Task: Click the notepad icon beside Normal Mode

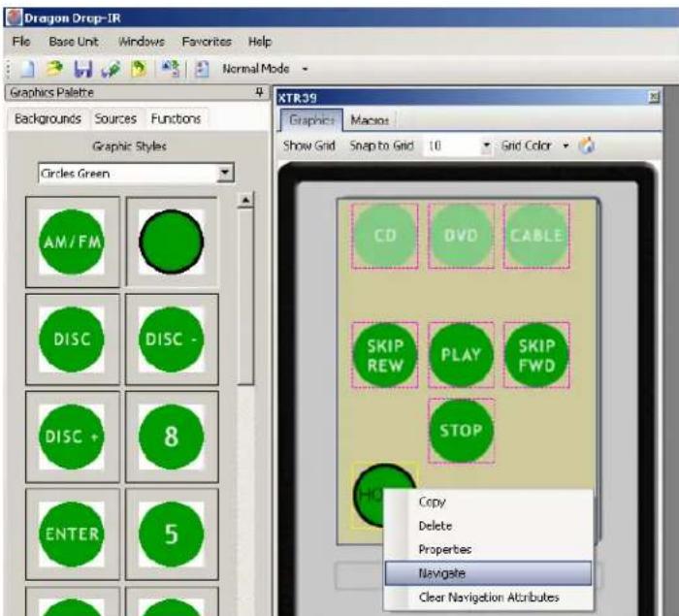Action: pos(202,69)
